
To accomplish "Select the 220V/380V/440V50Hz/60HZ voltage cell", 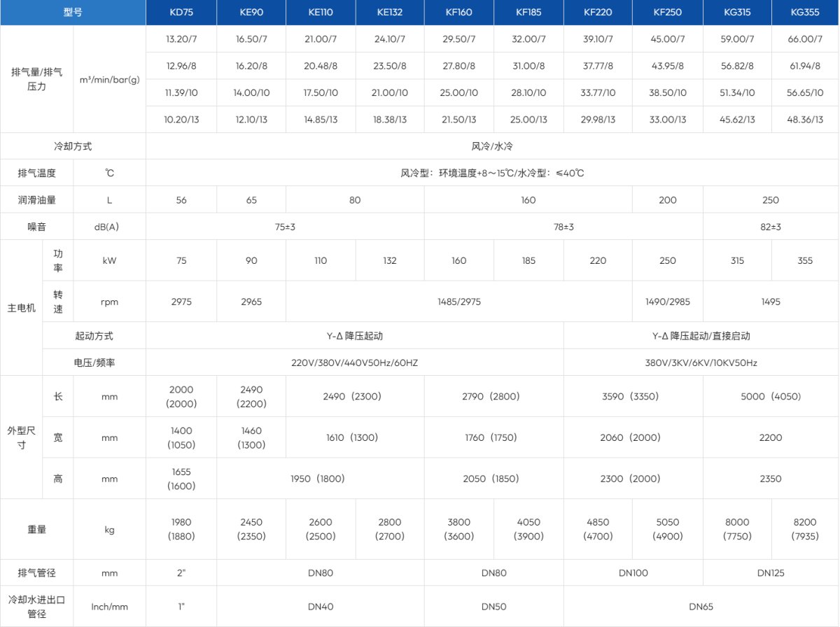I will 354,362.
